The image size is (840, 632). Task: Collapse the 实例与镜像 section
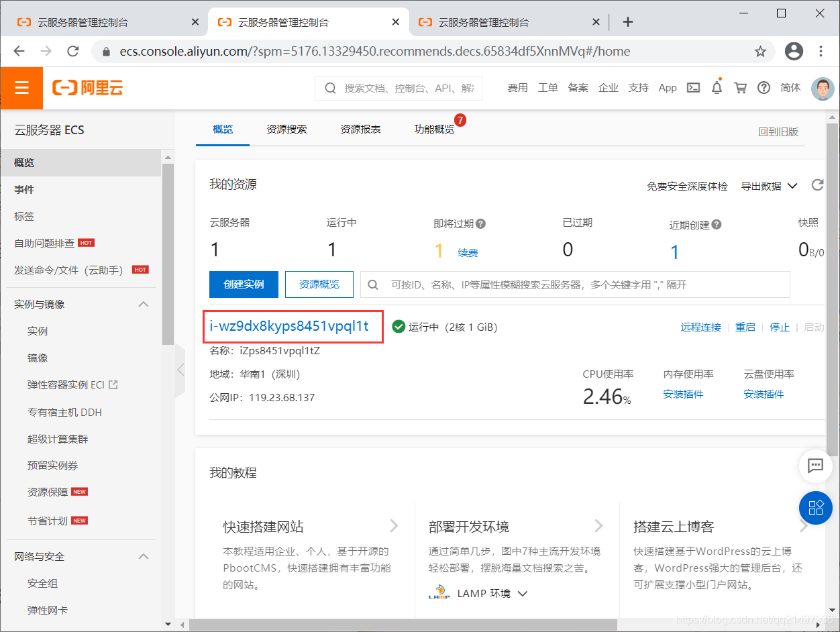coord(143,304)
